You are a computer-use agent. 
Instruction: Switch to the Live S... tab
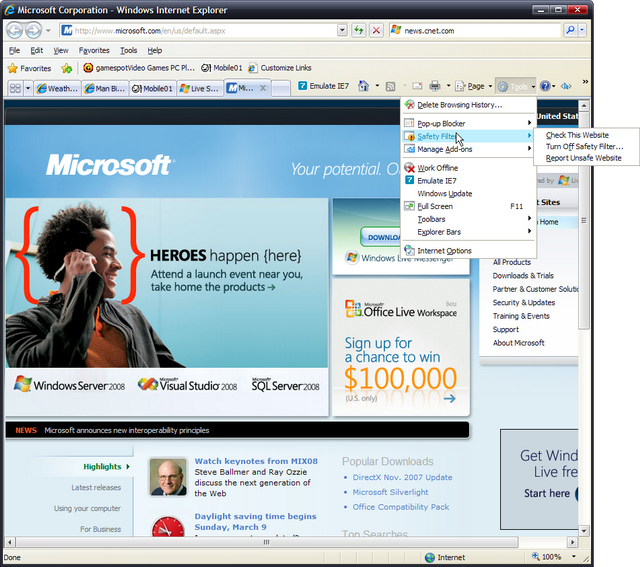click(200, 89)
